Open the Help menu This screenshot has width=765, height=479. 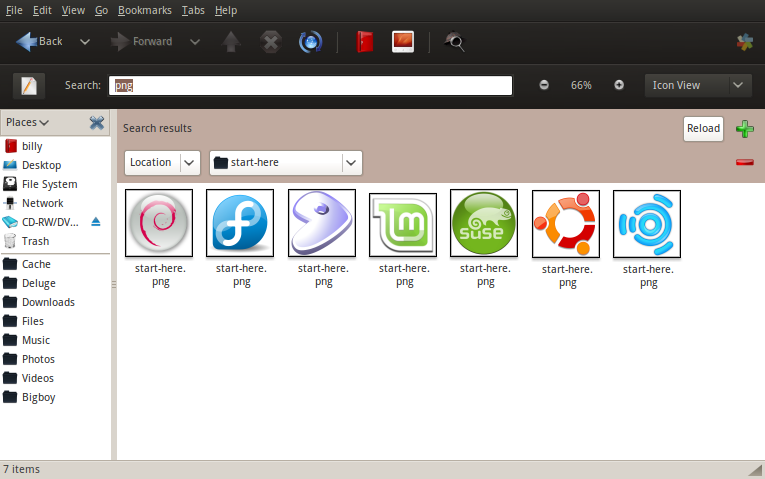(x=226, y=10)
